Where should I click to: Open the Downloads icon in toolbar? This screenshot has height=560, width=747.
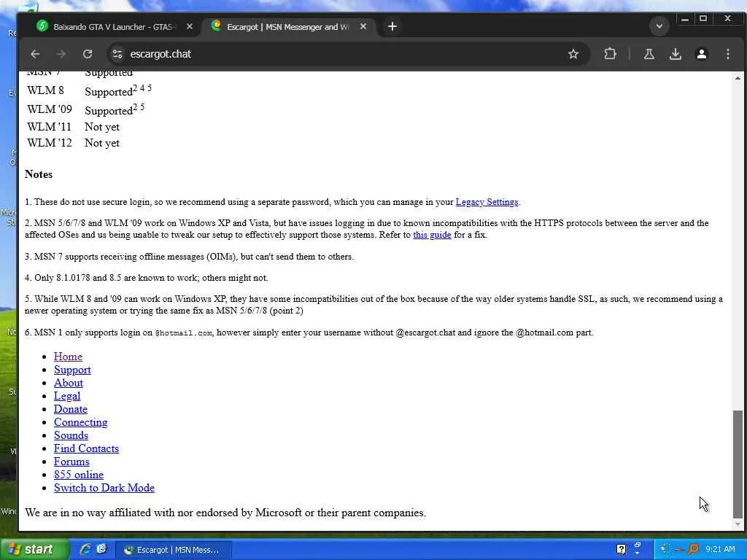tap(675, 54)
